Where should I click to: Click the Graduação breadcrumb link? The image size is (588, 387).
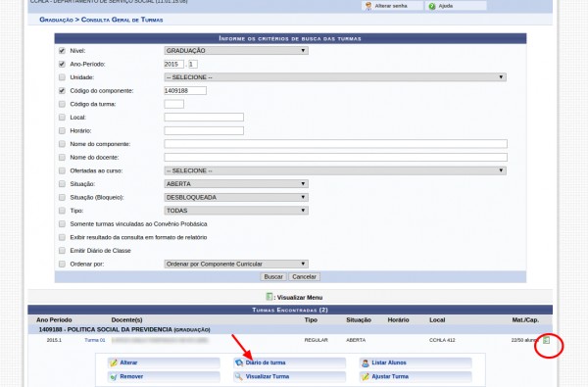pos(56,20)
